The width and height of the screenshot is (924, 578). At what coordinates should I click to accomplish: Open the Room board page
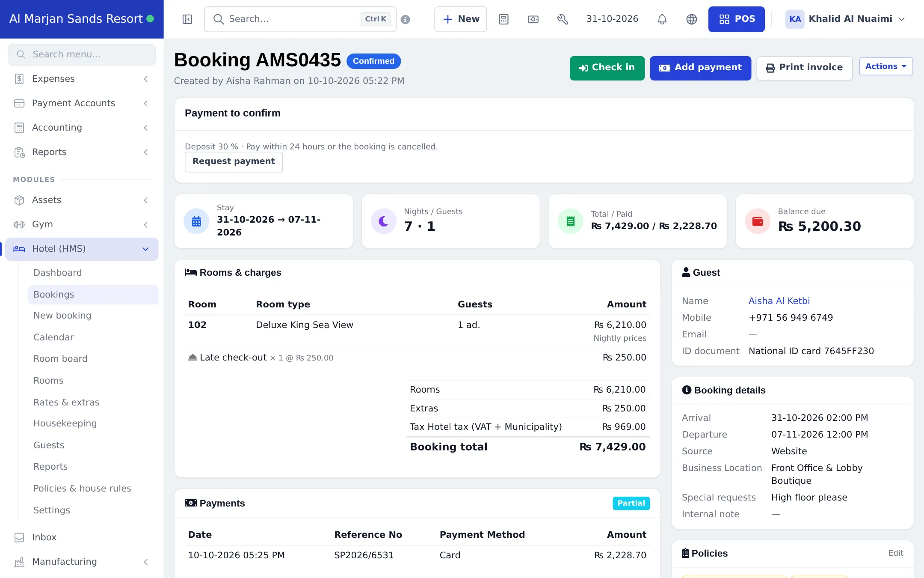[x=93, y=359]
